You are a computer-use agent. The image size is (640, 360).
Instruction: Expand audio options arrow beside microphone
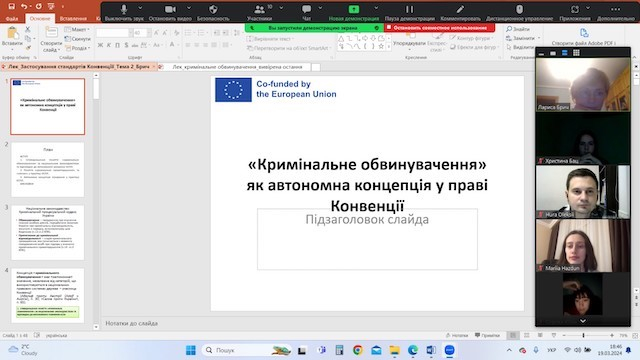click(140, 8)
